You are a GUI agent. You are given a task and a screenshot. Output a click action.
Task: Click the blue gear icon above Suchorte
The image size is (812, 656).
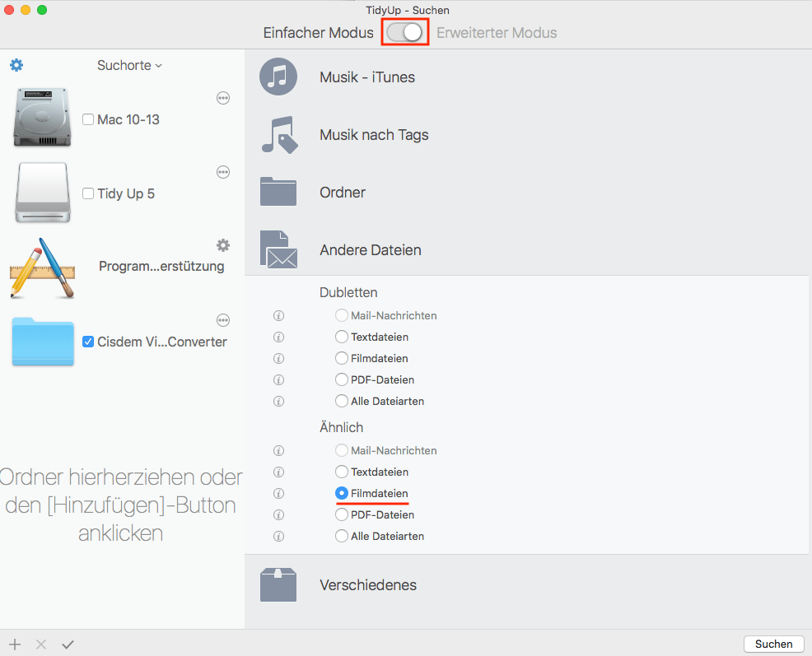(16, 65)
